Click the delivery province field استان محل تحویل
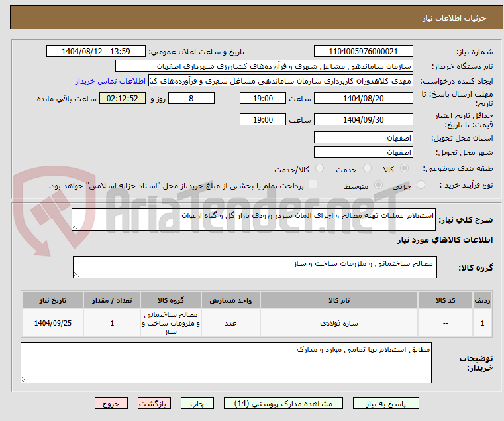The width and height of the screenshot is (504, 421). coord(363,138)
